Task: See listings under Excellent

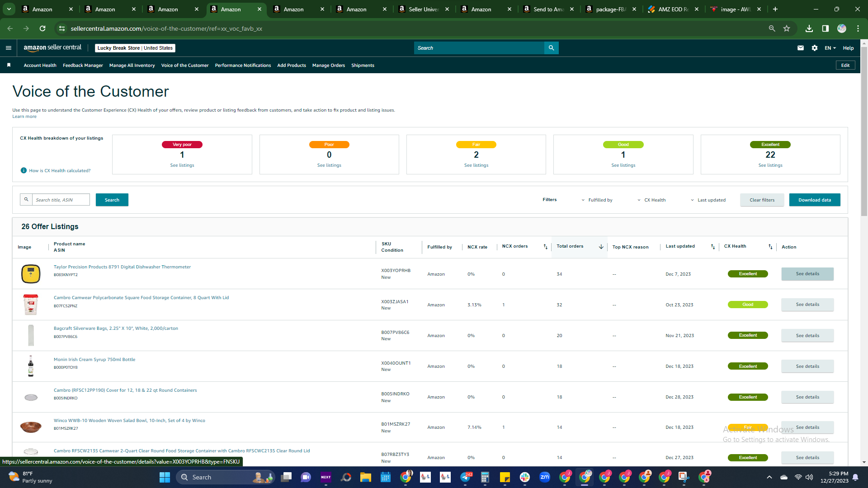Action: [x=770, y=165]
